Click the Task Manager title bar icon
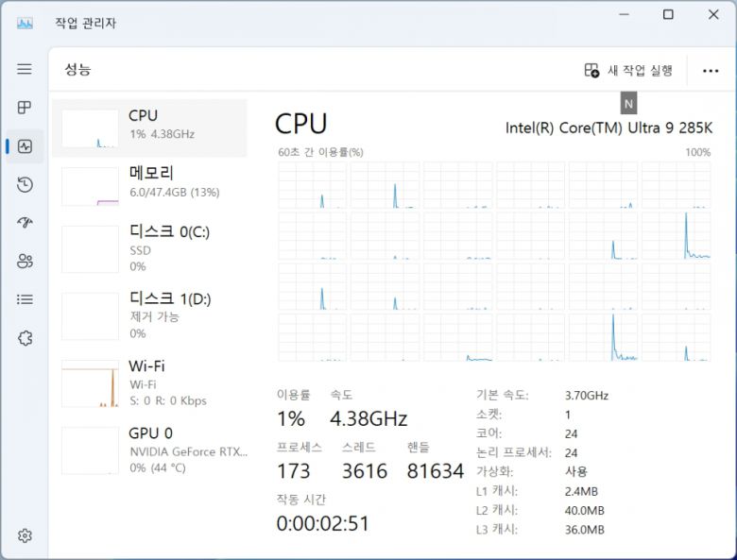Screen dimensions: 737x560 point(25,23)
